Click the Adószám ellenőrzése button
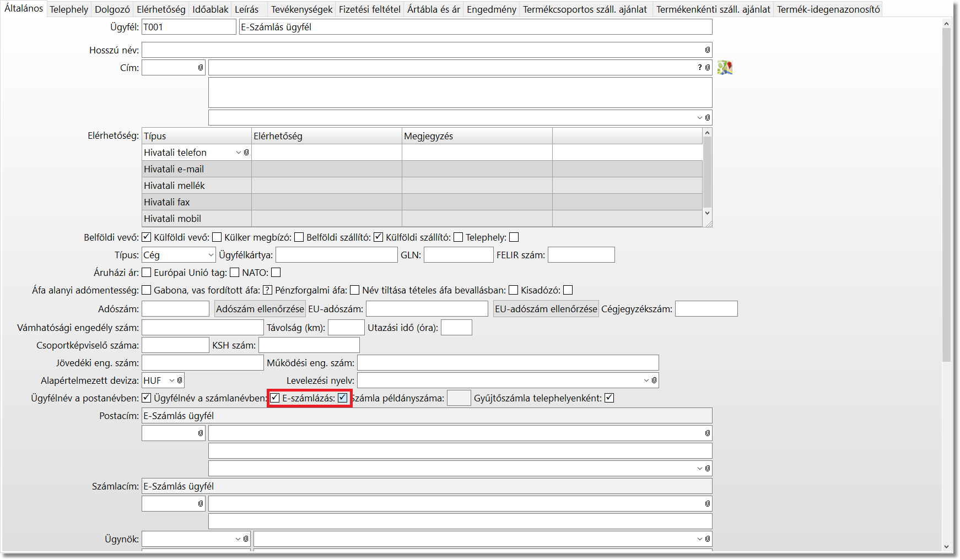960x560 pixels. (x=260, y=309)
